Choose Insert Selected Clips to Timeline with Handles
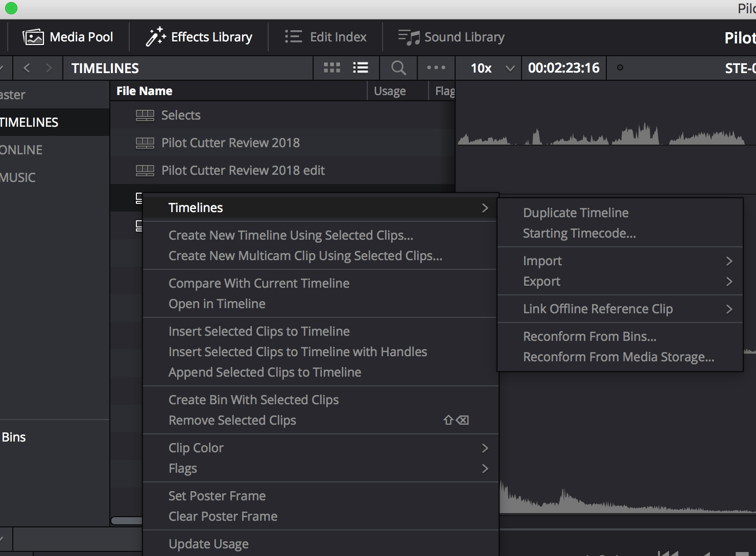 coord(320,352)
